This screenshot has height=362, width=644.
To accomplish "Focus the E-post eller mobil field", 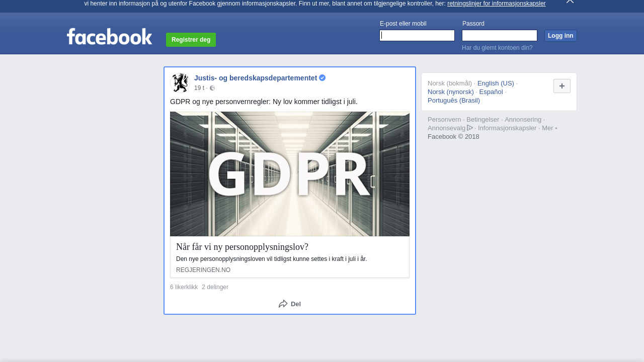I will point(417,35).
